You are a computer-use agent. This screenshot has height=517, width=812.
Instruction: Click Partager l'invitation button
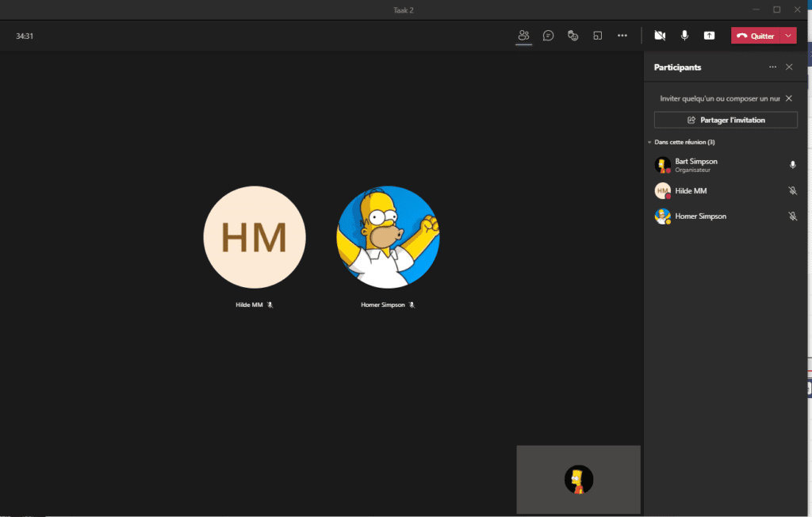pos(726,120)
